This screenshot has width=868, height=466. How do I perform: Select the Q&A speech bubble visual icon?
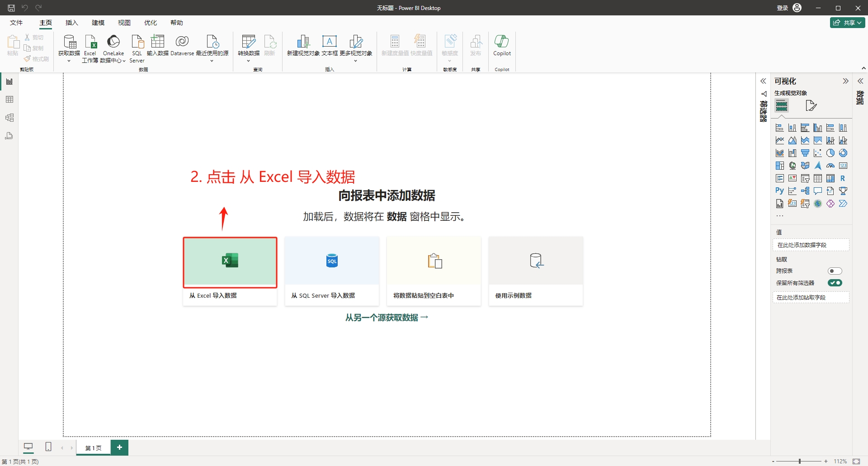pyautogui.click(x=818, y=191)
